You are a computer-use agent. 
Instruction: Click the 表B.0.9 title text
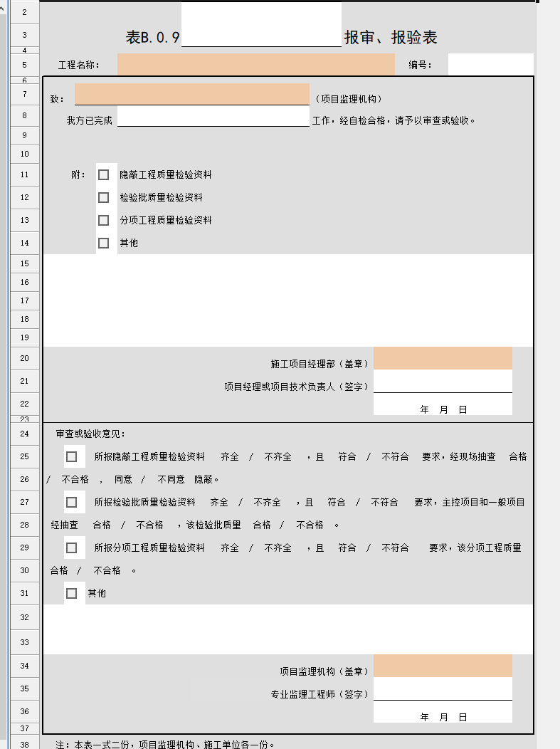pyautogui.click(x=152, y=37)
